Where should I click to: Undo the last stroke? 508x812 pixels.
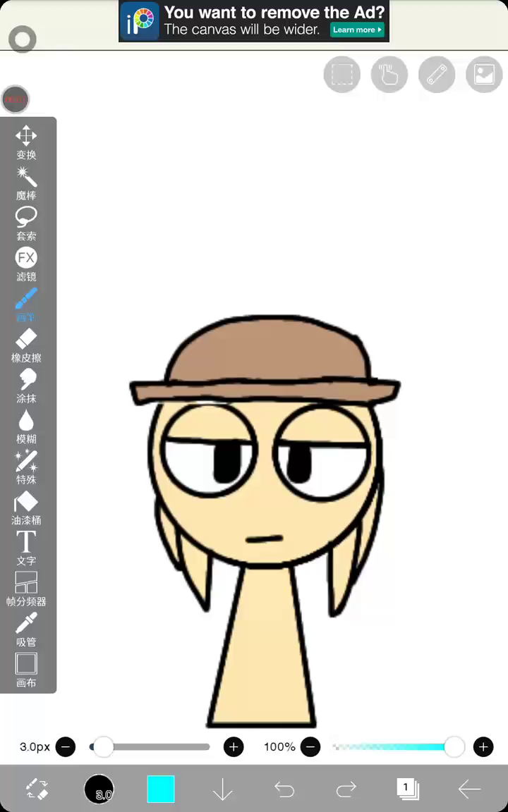click(284, 789)
